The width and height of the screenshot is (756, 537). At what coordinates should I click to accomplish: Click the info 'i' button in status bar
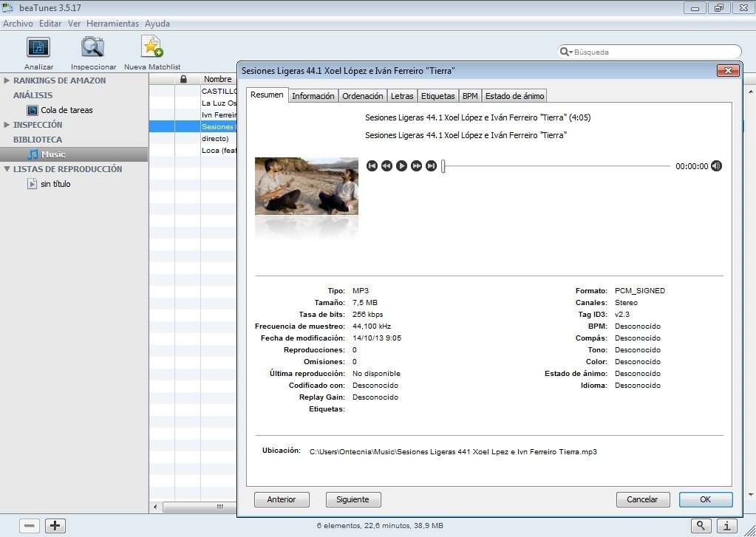727,525
